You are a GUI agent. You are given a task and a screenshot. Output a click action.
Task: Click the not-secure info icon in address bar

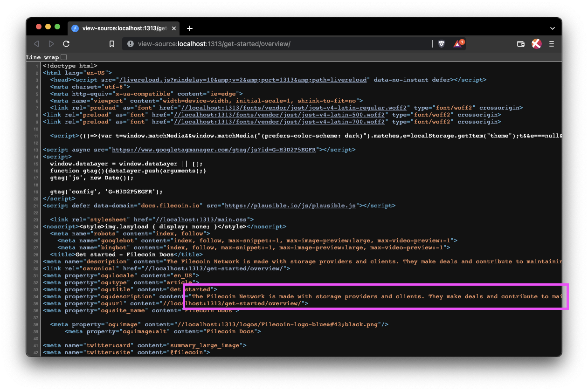[131, 44]
